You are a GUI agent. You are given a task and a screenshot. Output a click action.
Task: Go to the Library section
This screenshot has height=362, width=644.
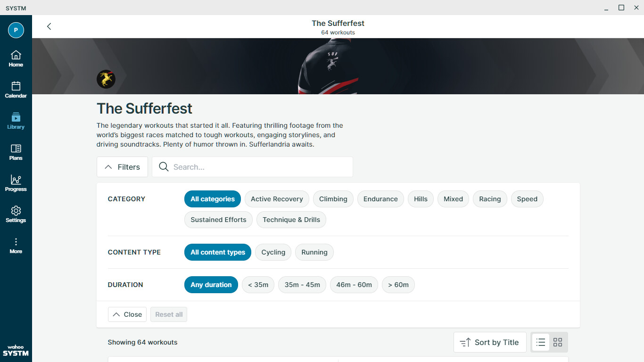click(x=16, y=121)
